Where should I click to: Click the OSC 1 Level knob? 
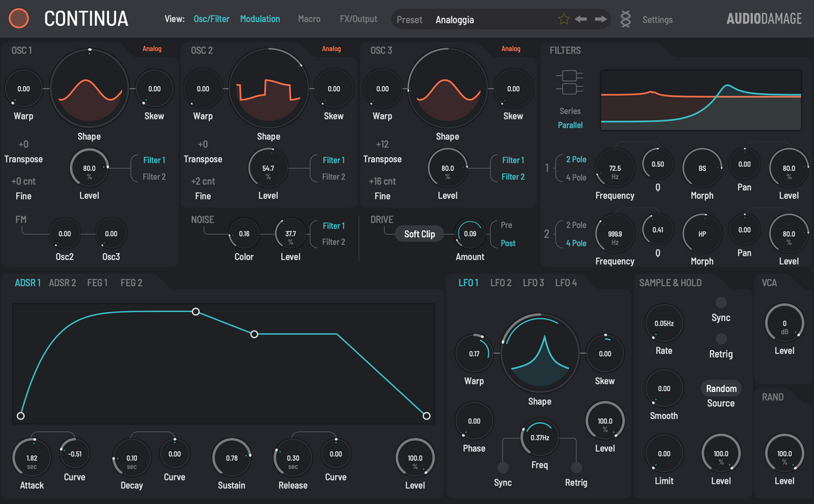coord(89,168)
